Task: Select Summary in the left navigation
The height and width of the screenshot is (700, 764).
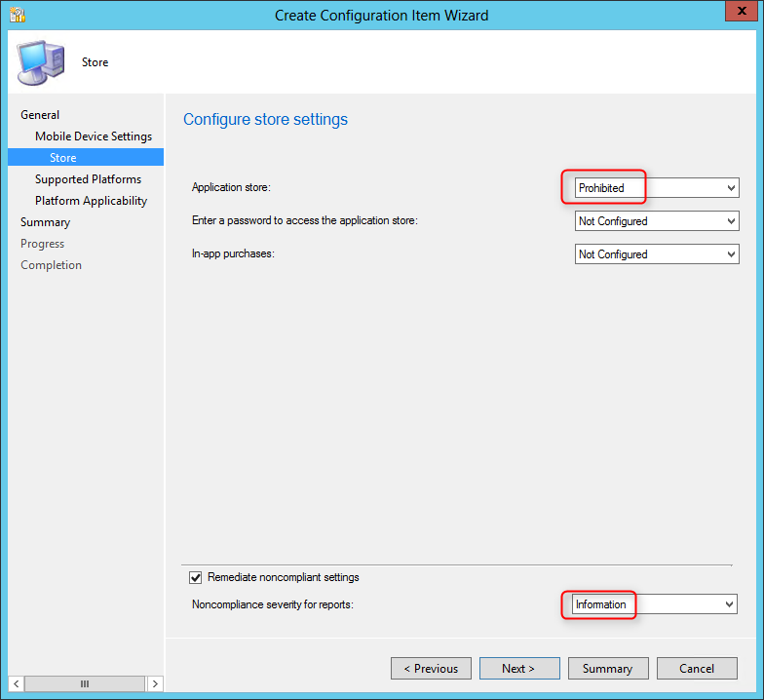Action: point(45,222)
